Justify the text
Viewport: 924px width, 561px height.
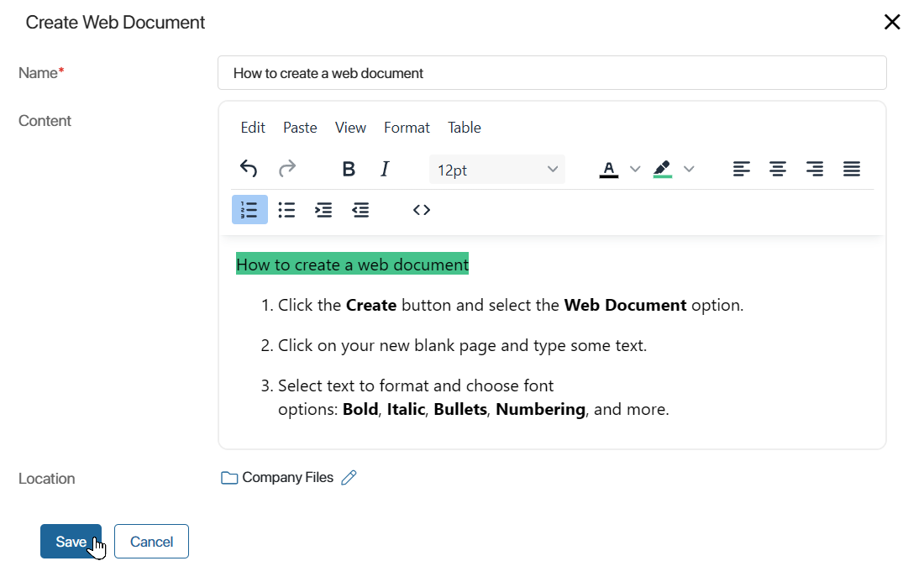tap(852, 169)
